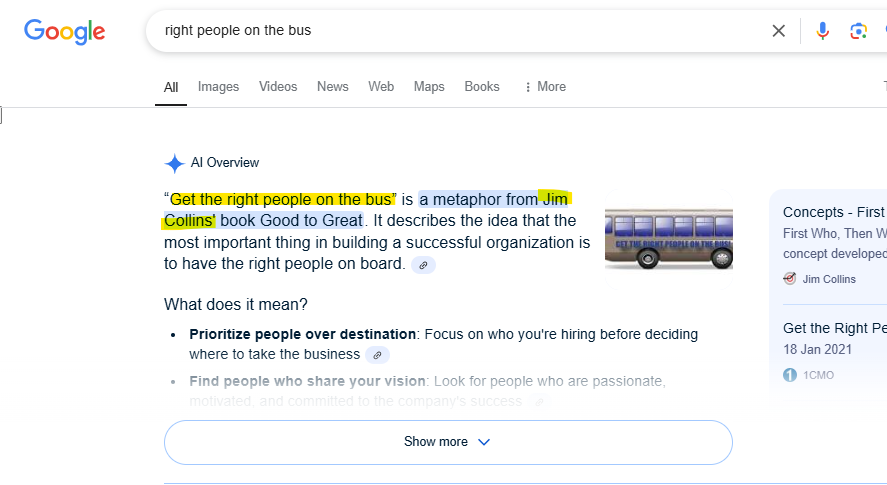The height and width of the screenshot is (485, 887).
Task: Click the Google logo
Action: tap(65, 31)
